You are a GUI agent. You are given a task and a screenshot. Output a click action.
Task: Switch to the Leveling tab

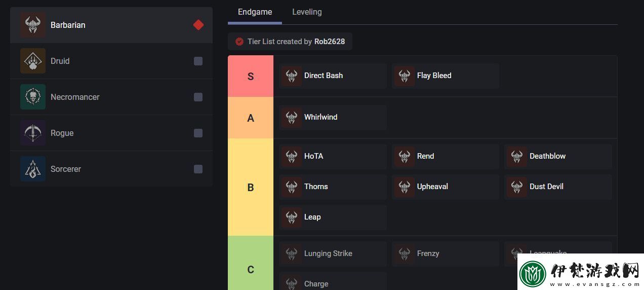pos(307,12)
